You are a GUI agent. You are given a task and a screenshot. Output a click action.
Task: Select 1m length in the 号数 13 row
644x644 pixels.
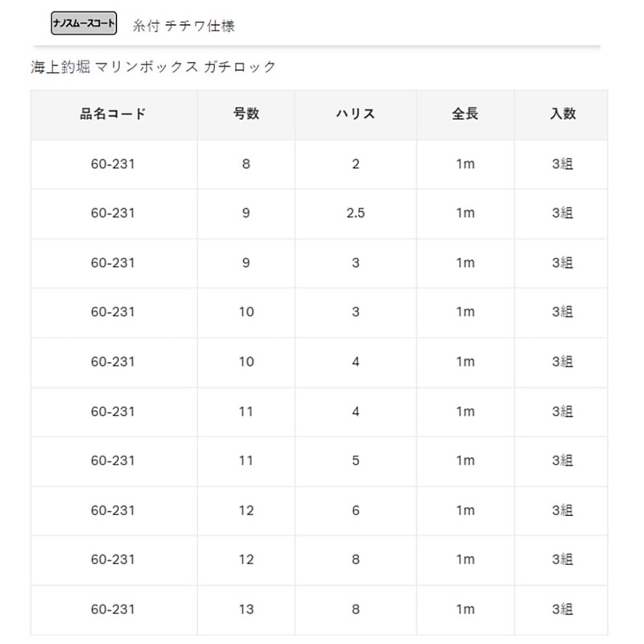tap(464, 609)
